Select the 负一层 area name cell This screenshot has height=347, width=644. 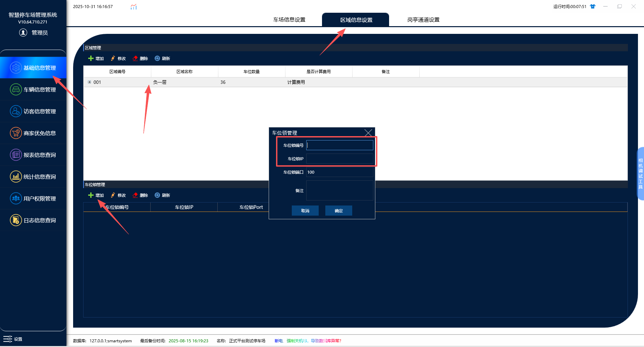pyautogui.click(x=184, y=82)
